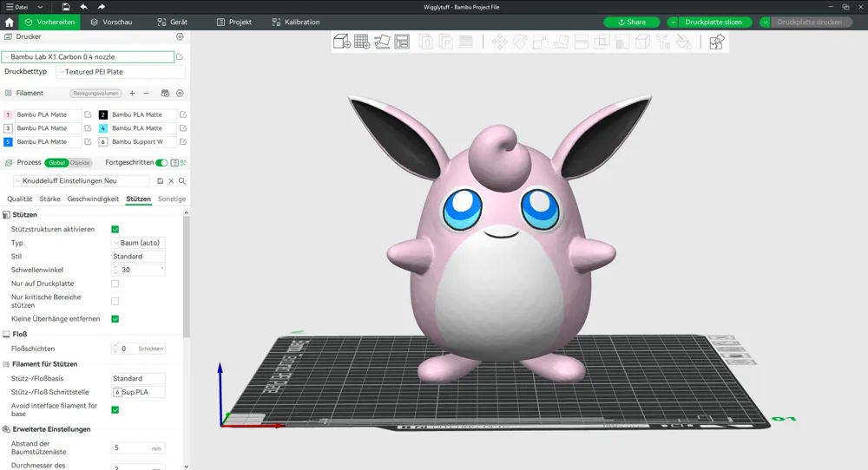Switch process scope to Global
The height and width of the screenshot is (470, 868).
56,162
